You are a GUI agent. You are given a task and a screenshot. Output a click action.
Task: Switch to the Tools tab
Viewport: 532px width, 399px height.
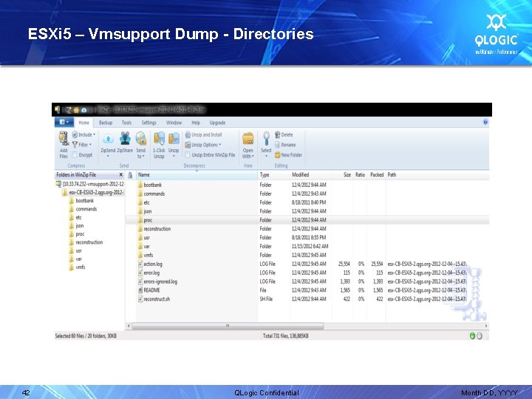point(126,123)
